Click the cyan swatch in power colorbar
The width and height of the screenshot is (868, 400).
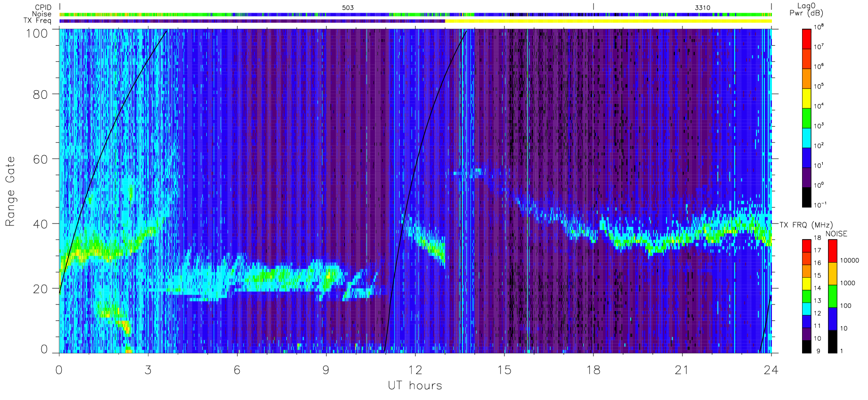click(x=807, y=138)
